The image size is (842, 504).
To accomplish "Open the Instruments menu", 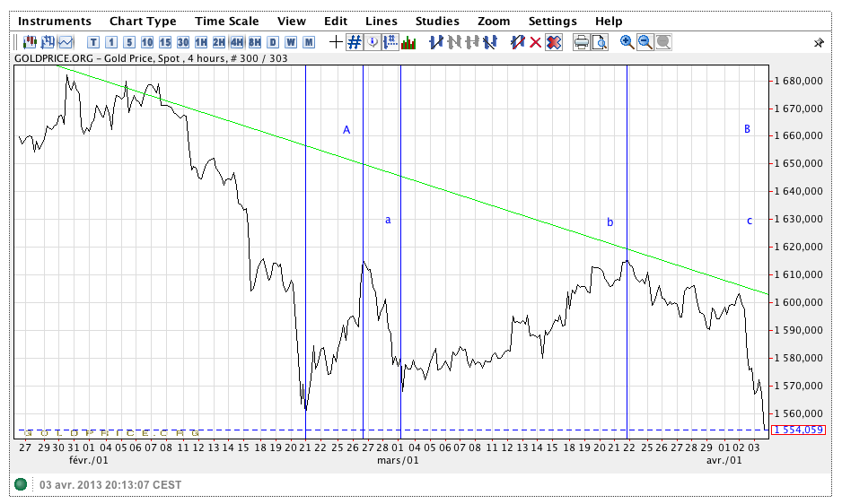I will point(55,21).
